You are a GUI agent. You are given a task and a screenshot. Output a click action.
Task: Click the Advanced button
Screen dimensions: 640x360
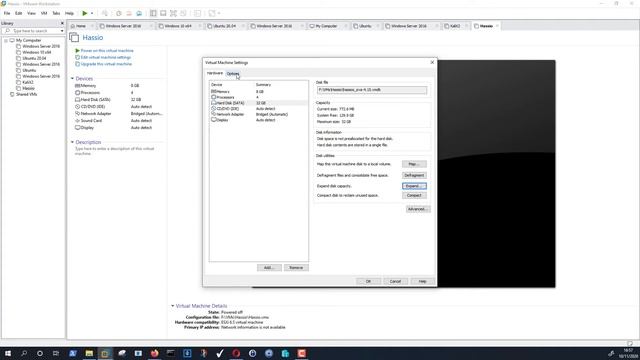[418, 209]
